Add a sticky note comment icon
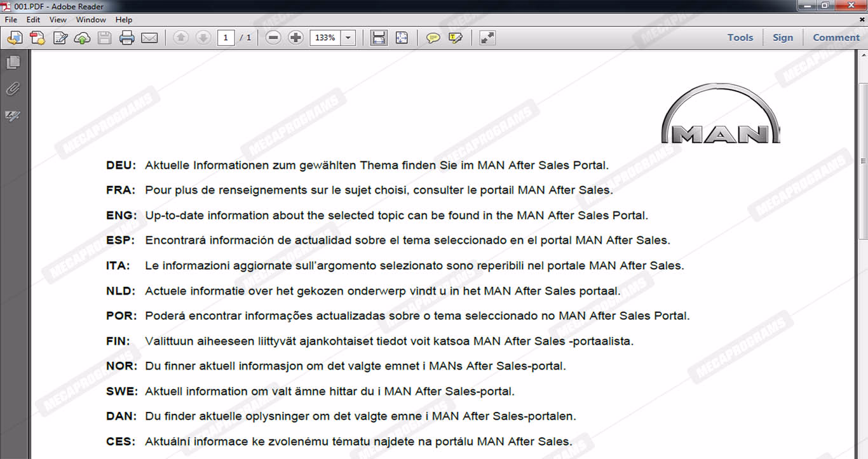The width and height of the screenshot is (868, 459). pos(433,38)
